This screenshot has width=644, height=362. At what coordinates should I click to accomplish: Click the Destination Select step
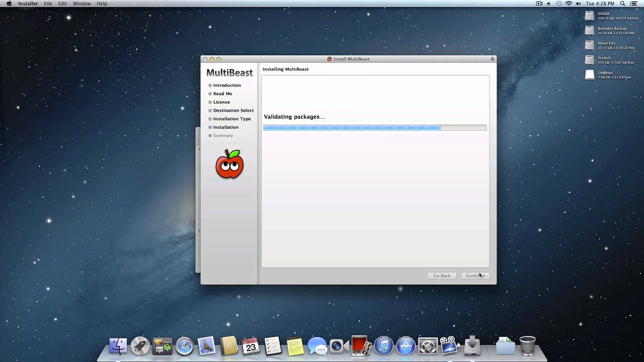pyautogui.click(x=233, y=111)
